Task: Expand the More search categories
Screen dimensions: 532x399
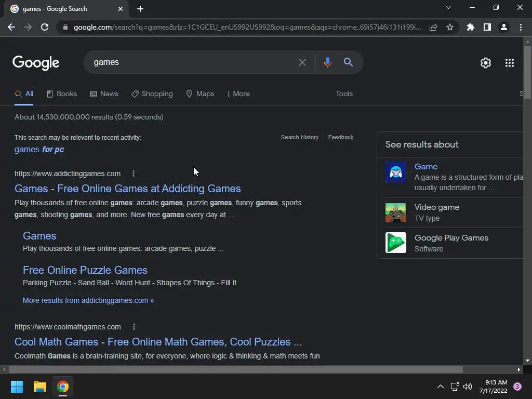Action: click(238, 94)
